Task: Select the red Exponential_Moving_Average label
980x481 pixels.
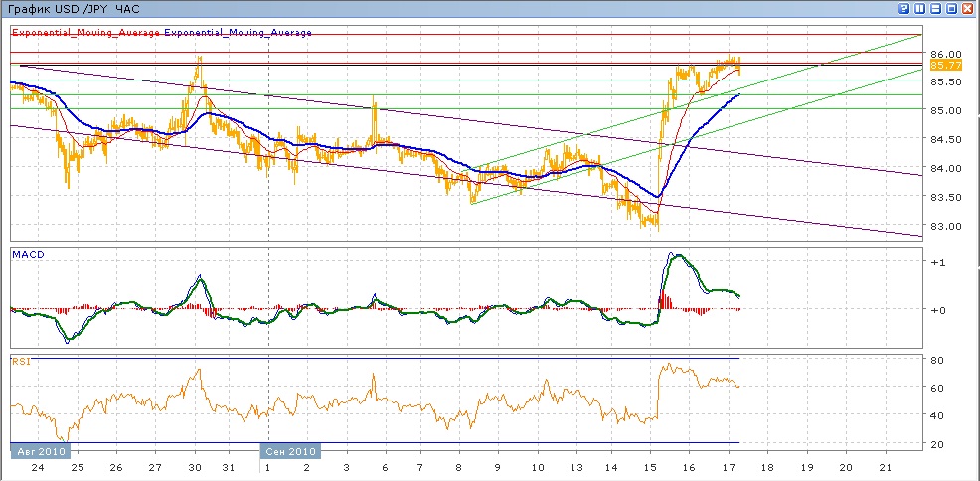Action: pos(85,33)
